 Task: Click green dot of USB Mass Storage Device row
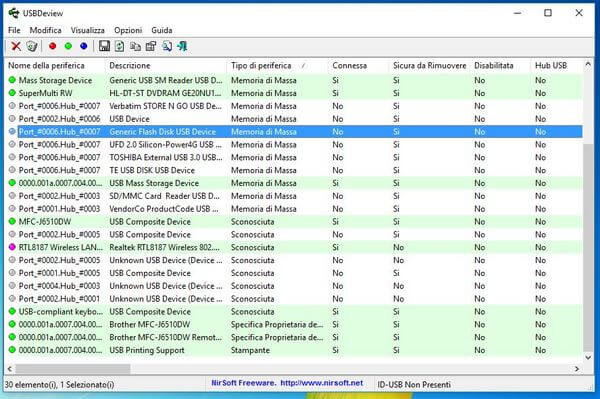point(12,183)
